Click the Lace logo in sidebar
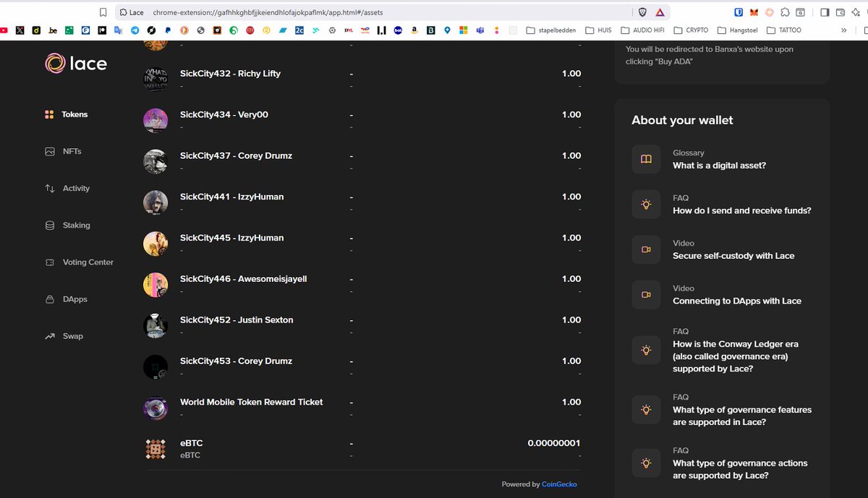 [x=76, y=64]
